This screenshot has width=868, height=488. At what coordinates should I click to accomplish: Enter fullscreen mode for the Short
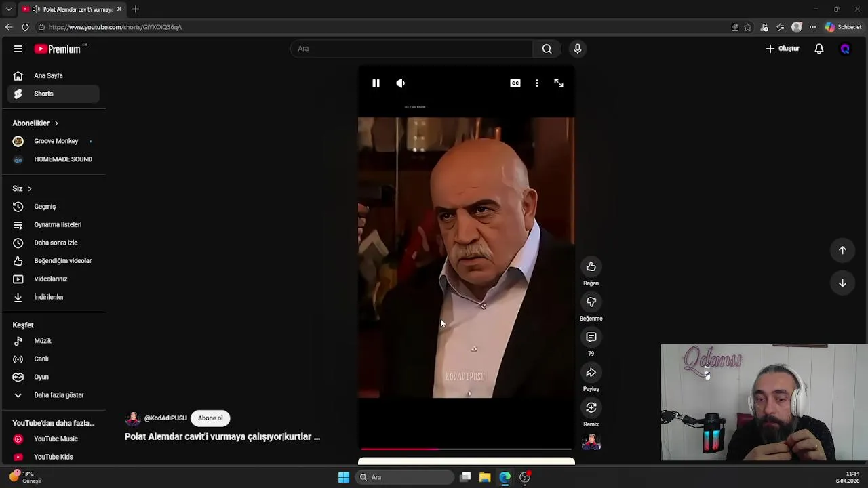coord(559,83)
